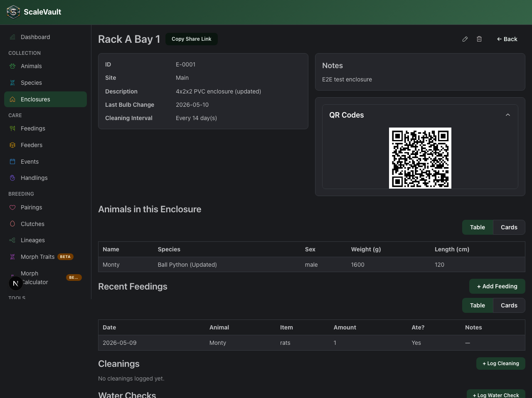Click the Feedings utensils icon
Viewport: 532px width, 398px height.
12,128
